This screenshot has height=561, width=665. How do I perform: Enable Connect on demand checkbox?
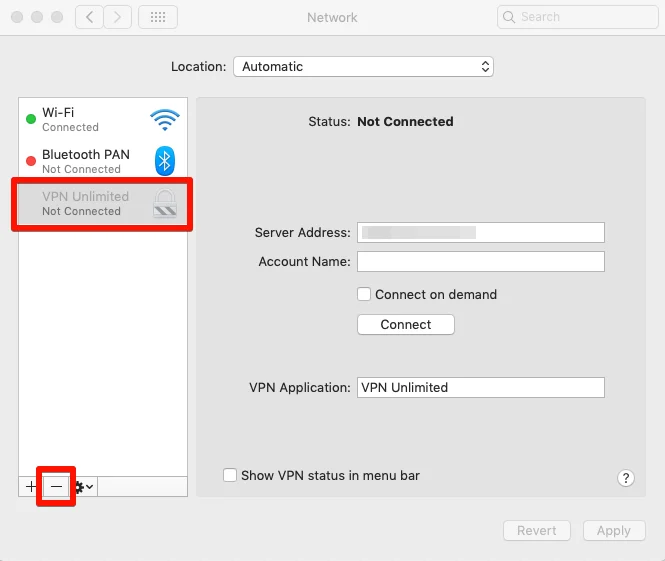365,294
